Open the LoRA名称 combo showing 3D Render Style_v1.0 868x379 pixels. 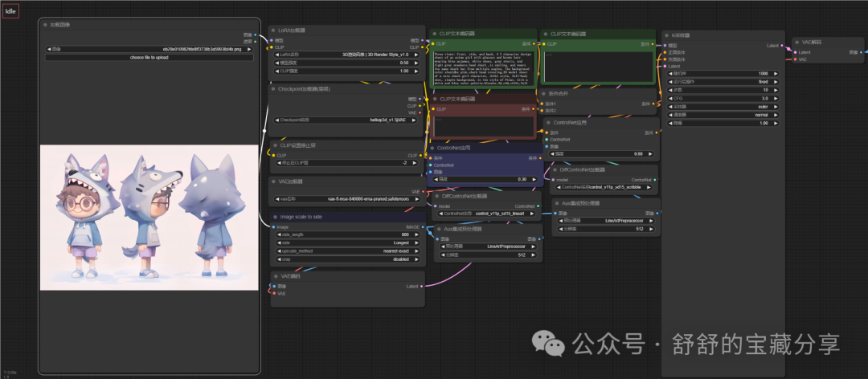[x=346, y=55]
